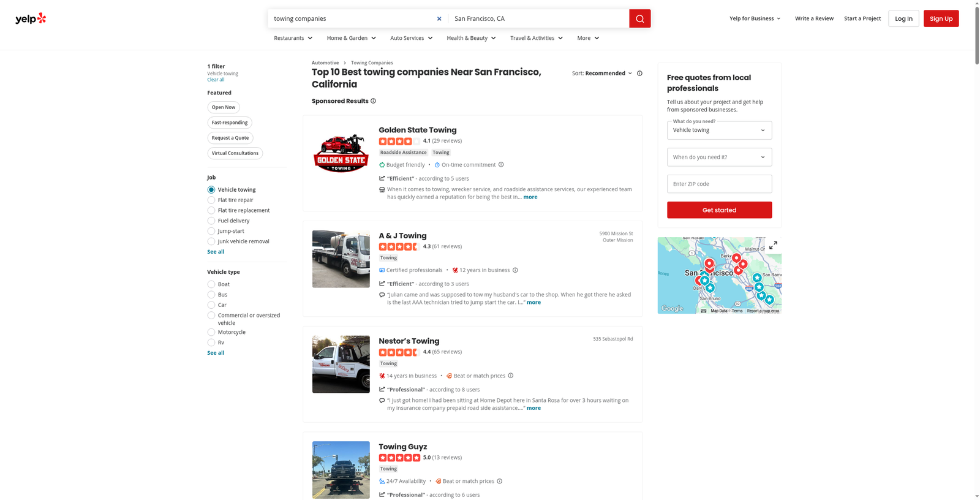Viewport: 980px width, 500px height.
Task: Click info icon after Nestor's Beat or match prices
Action: click(511, 376)
